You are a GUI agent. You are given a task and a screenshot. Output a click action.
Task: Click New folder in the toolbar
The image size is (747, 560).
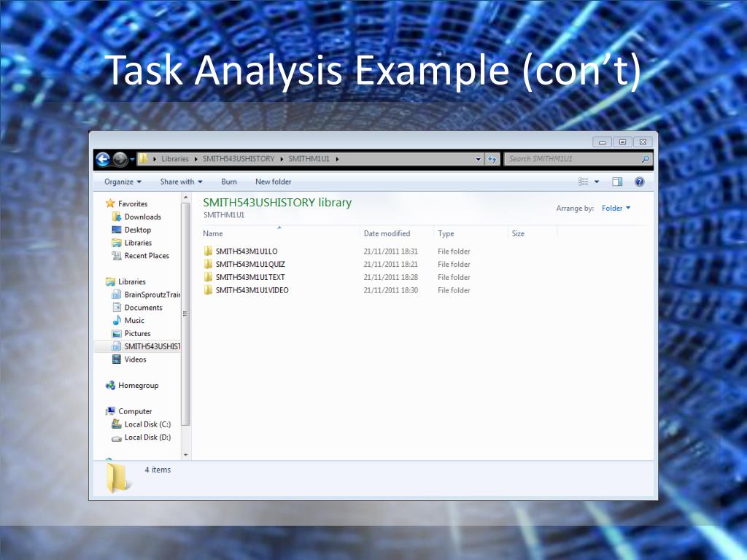click(273, 182)
